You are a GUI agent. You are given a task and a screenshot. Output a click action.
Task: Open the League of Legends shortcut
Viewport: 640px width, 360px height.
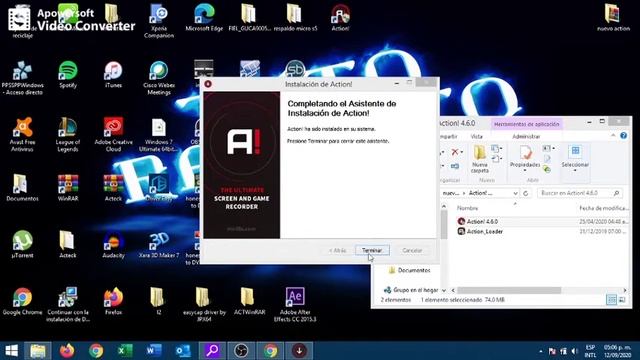pyautogui.click(x=68, y=135)
